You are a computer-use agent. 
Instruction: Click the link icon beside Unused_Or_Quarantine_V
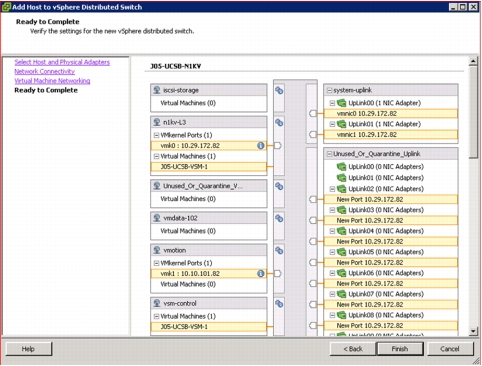(x=279, y=186)
